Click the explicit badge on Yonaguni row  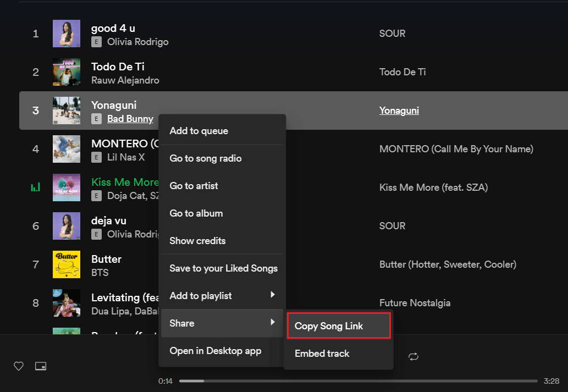[x=97, y=119]
